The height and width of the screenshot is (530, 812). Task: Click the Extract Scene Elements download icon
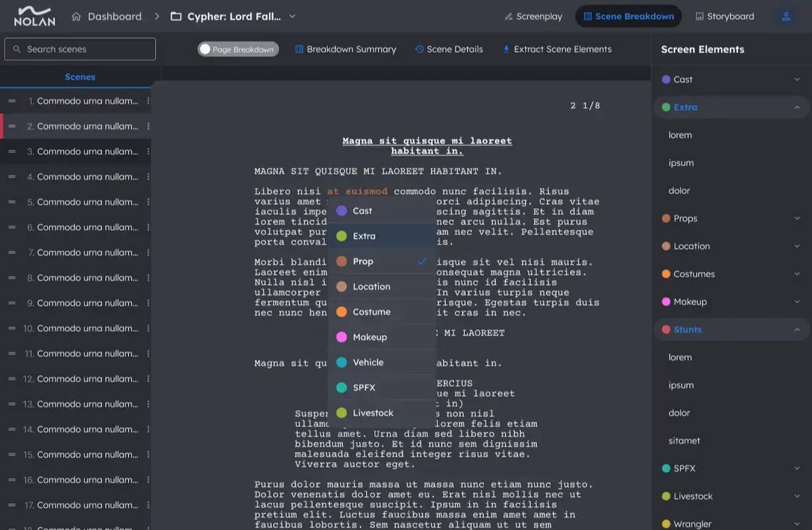pyautogui.click(x=506, y=49)
